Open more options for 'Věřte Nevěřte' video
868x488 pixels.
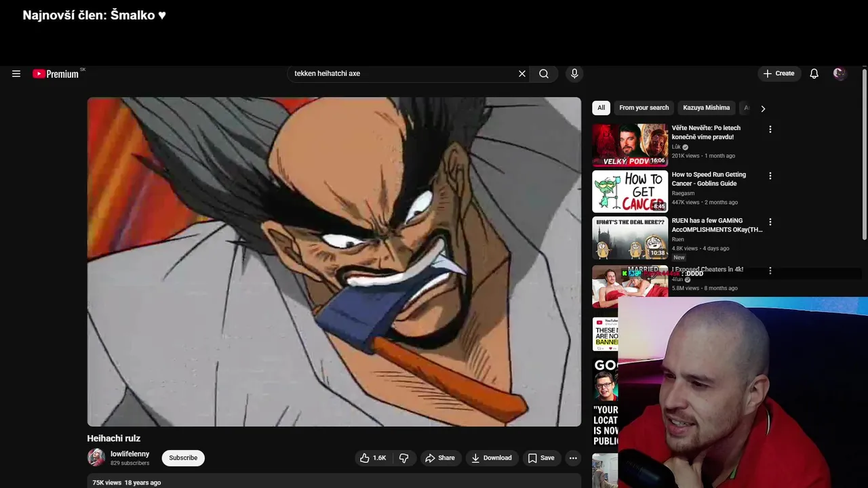coord(770,129)
